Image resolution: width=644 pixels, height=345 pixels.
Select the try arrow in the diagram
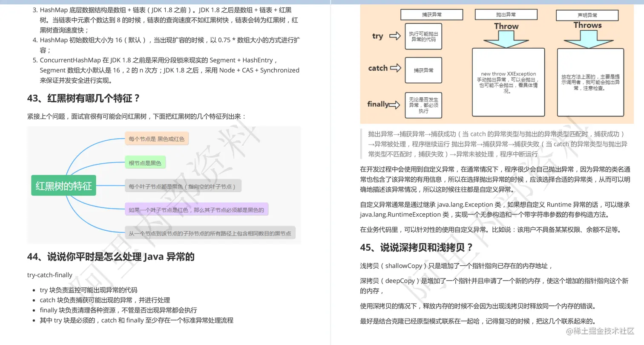(396, 36)
